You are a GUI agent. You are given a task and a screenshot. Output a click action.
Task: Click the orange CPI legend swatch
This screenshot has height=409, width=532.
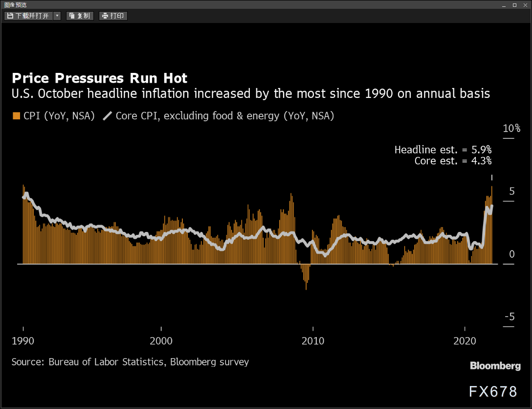pyautogui.click(x=16, y=116)
